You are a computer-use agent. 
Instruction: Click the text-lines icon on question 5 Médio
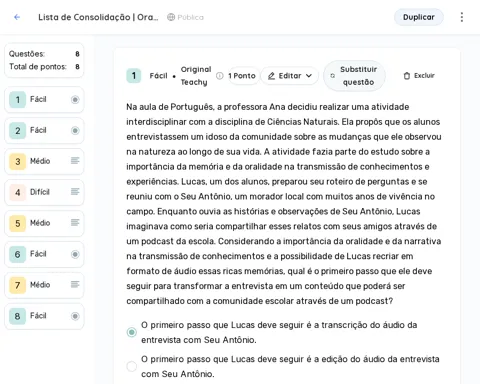[x=75, y=222]
